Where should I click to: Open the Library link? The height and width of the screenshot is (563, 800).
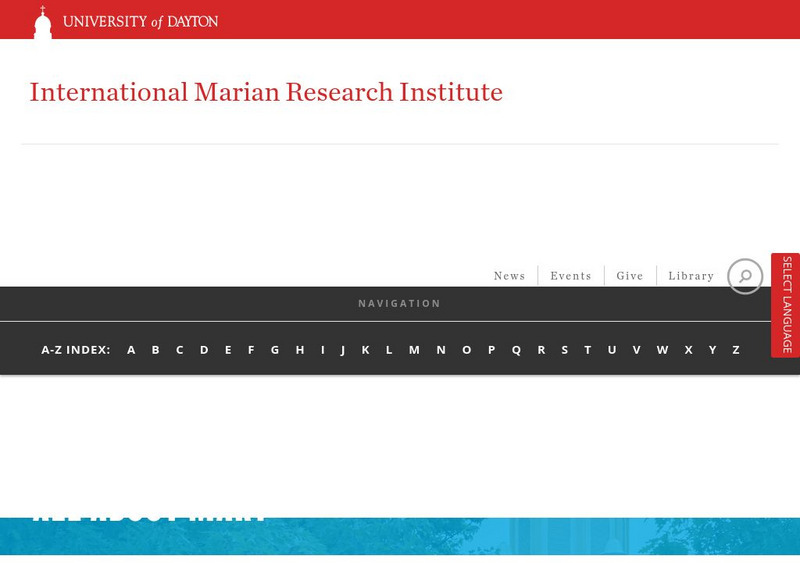point(691,276)
